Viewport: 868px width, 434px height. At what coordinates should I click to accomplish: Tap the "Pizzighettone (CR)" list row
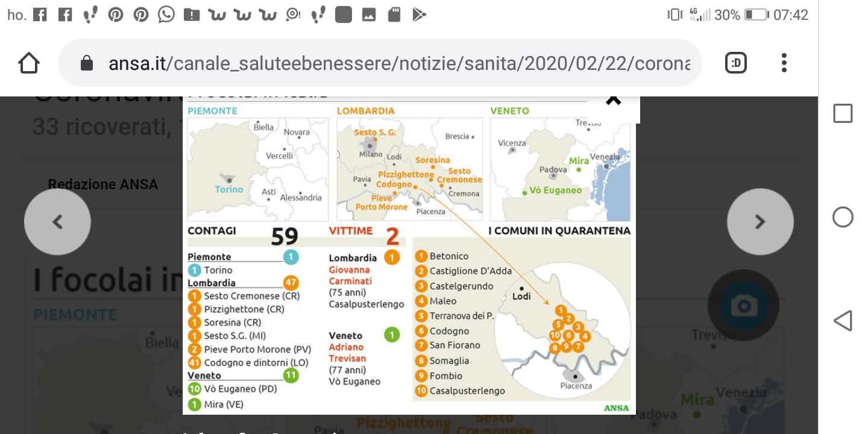click(236, 309)
